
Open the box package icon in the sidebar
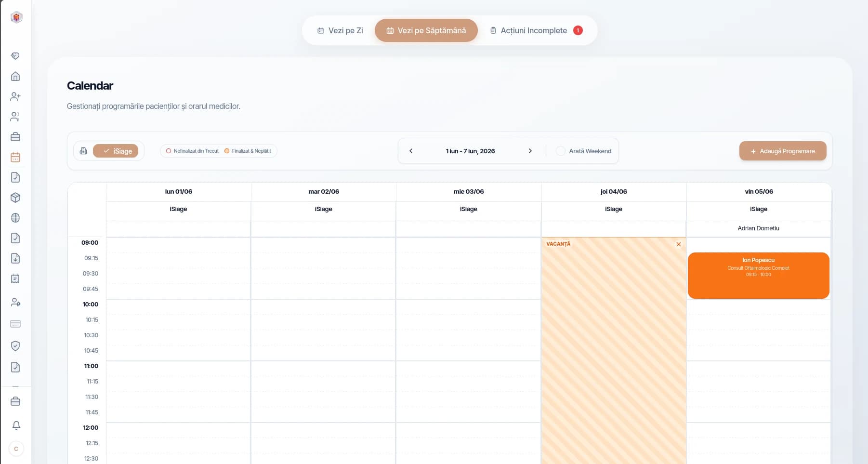pos(15,198)
